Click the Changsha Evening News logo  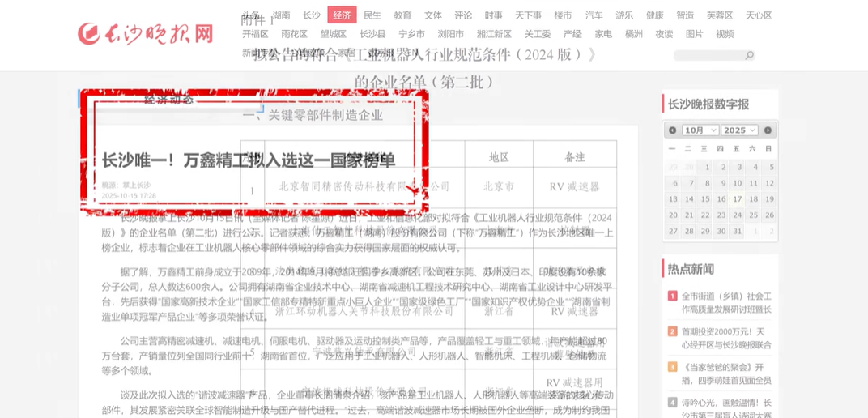pyautogui.click(x=146, y=33)
